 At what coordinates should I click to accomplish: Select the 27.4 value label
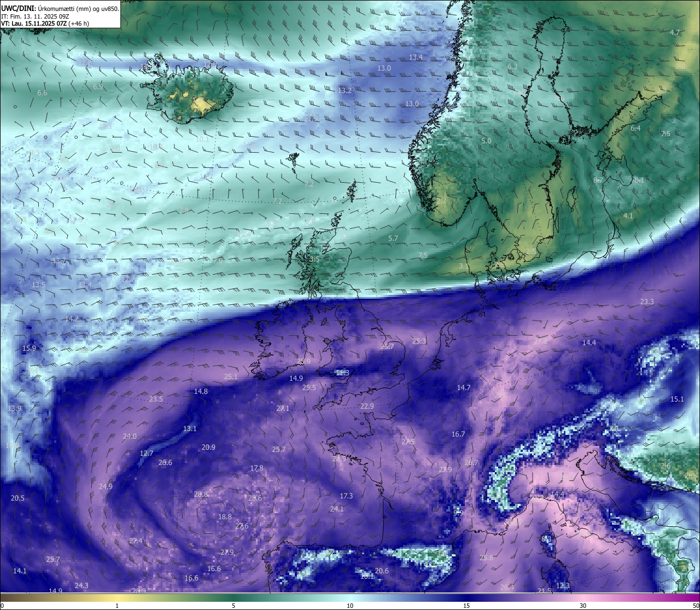click(x=136, y=541)
